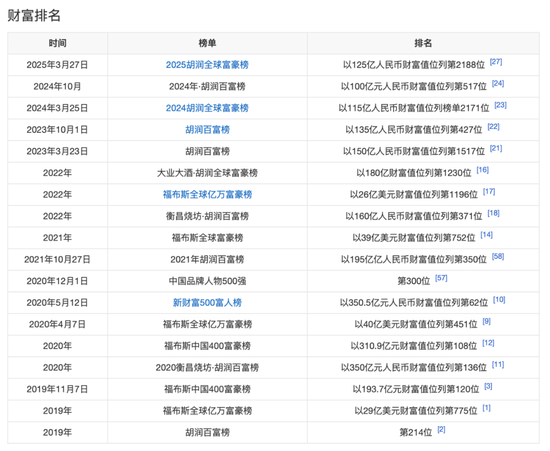Open citation [24] reference

[498, 83]
